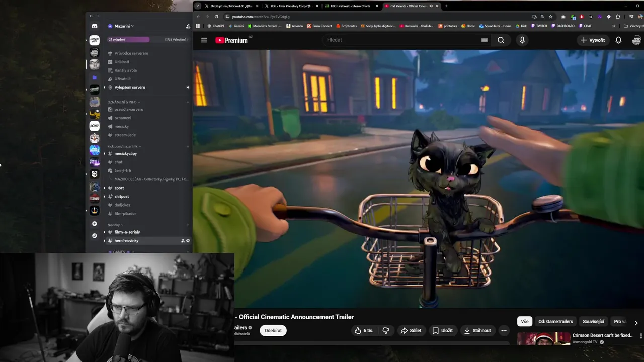644x362 pixels.
Task: Create invite for herní-novinky channel
Action: point(183,241)
